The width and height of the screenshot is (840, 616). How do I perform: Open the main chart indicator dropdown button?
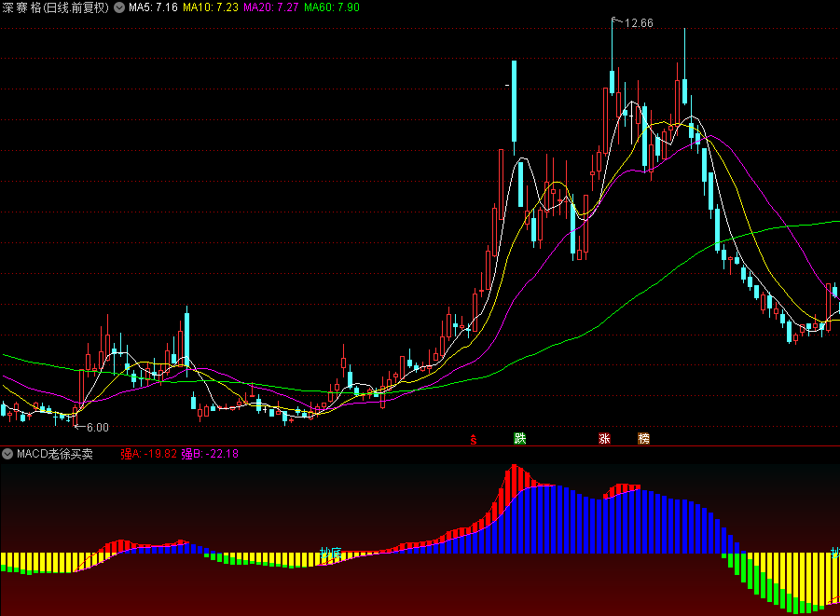(x=119, y=7)
